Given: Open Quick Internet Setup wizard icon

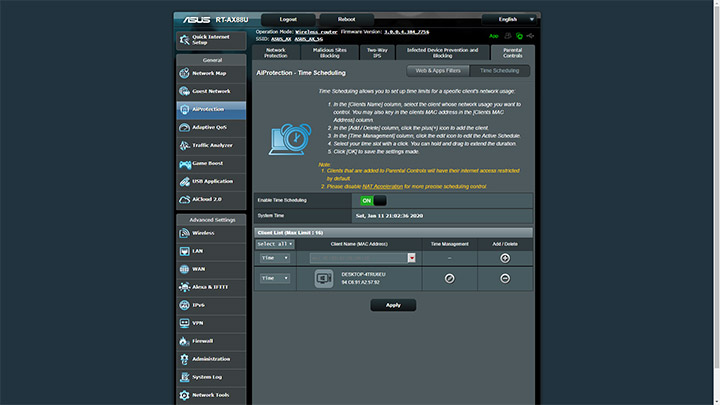Looking at the screenshot, I should pos(185,40).
